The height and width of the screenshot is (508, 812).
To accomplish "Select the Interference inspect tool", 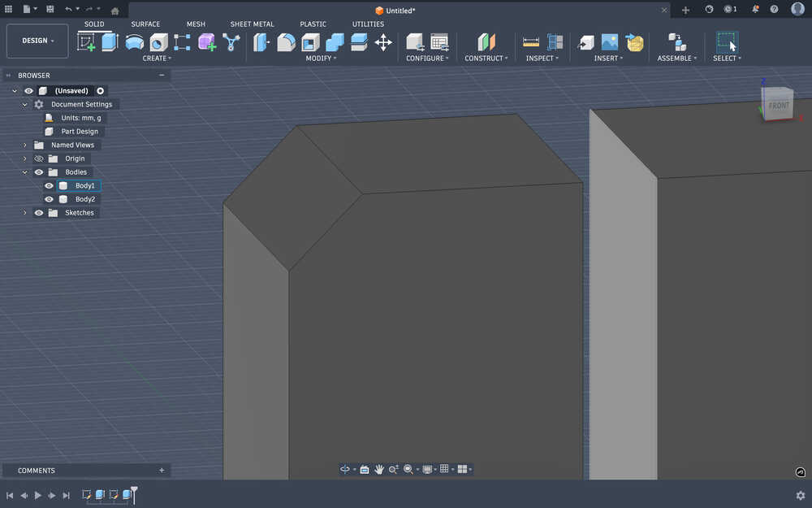I will [x=555, y=42].
